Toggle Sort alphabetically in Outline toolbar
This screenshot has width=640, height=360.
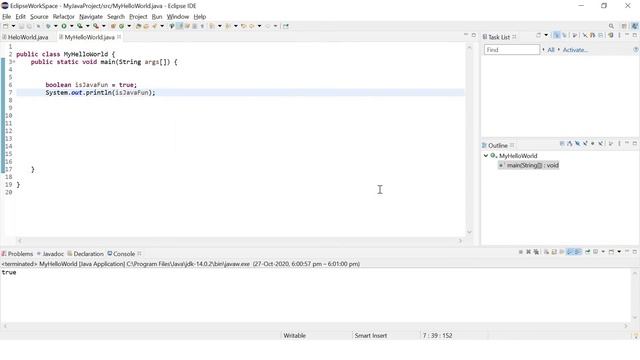[x=569, y=144]
